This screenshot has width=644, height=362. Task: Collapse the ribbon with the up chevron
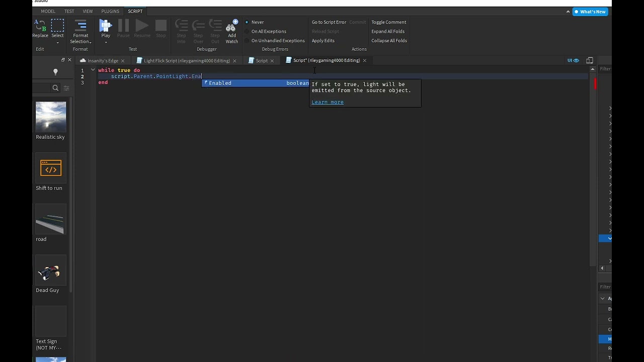568,12
